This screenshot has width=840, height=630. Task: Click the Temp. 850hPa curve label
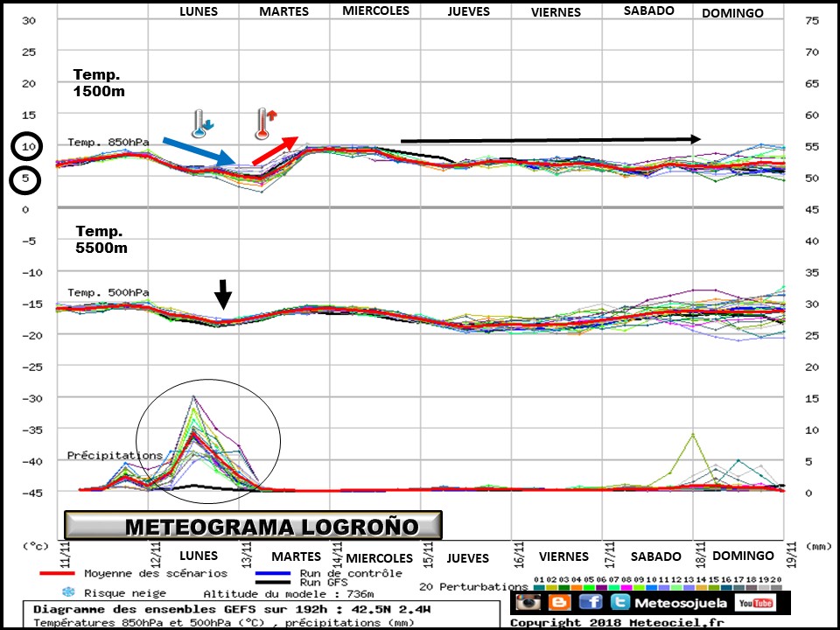pyautogui.click(x=108, y=142)
